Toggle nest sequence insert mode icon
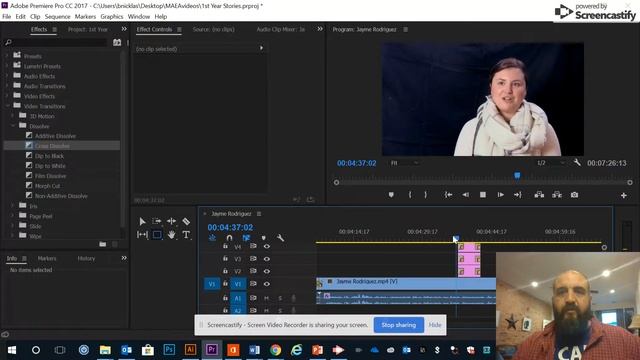The width and height of the screenshot is (640, 360). [212, 238]
